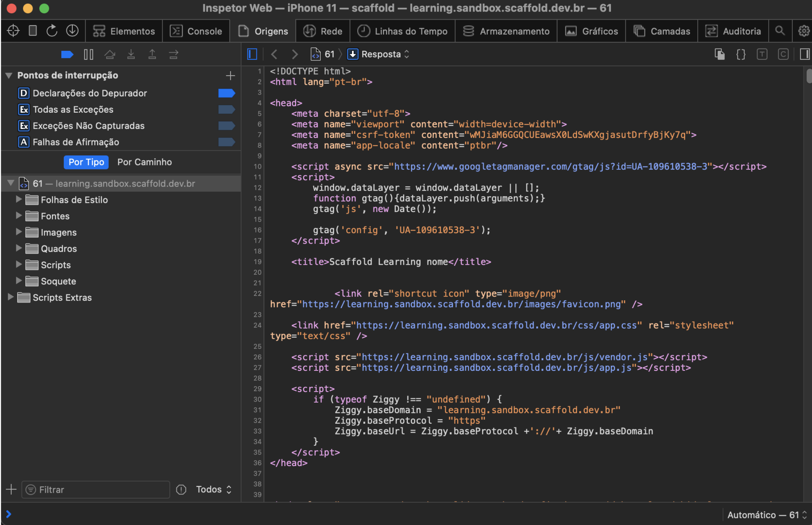Image resolution: width=812 pixels, height=525 pixels.
Task: Expand the Imagens folder
Action: pos(19,232)
